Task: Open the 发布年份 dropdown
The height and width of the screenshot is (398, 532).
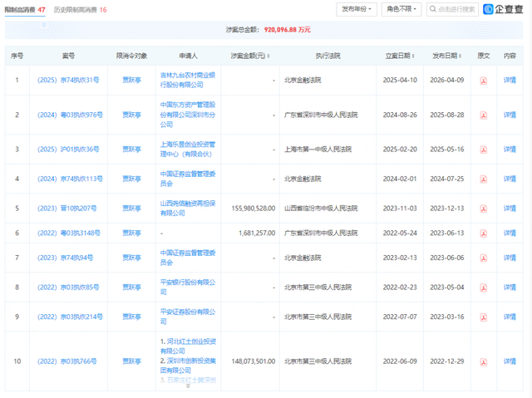Action: click(357, 9)
